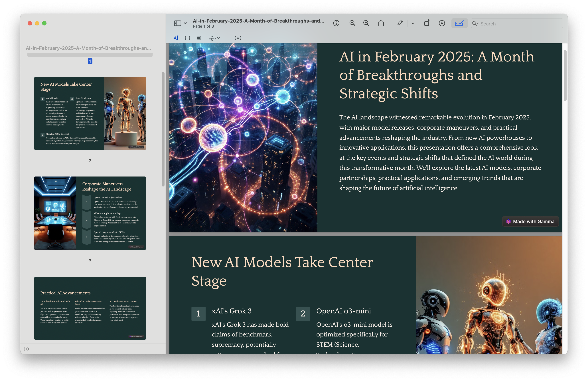This screenshot has width=588, height=381.
Task: Select the Redact tool
Action: pos(199,38)
